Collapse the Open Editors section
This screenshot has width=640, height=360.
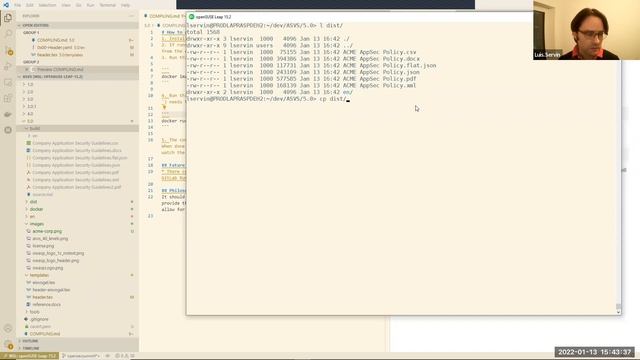[x=78, y=25]
